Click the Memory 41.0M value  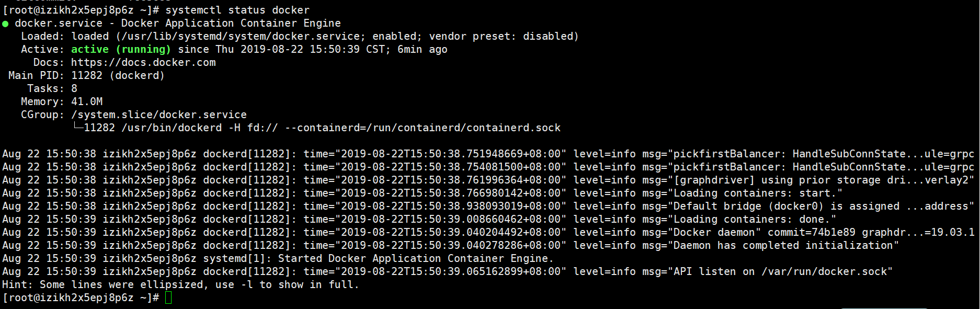(x=87, y=102)
